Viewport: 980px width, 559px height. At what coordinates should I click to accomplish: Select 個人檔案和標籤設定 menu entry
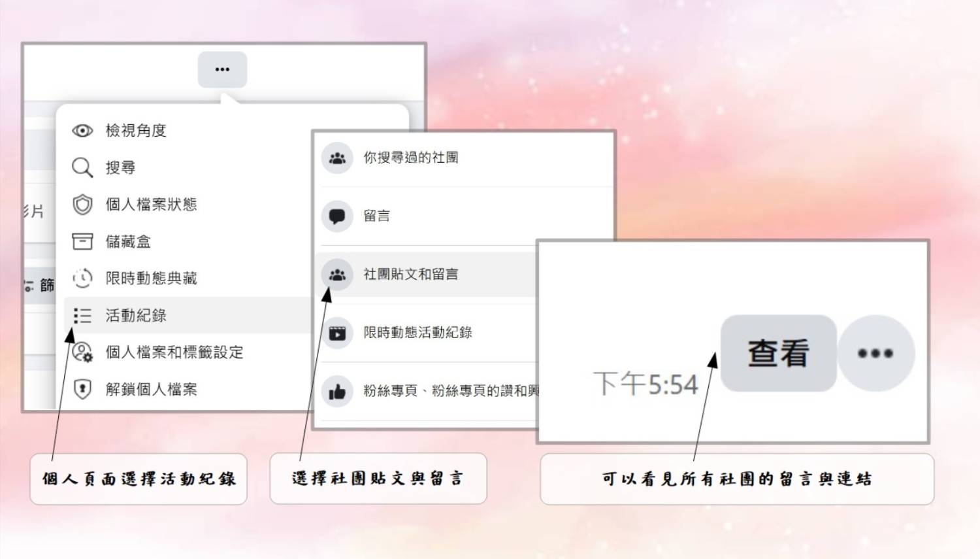(x=188, y=352)
